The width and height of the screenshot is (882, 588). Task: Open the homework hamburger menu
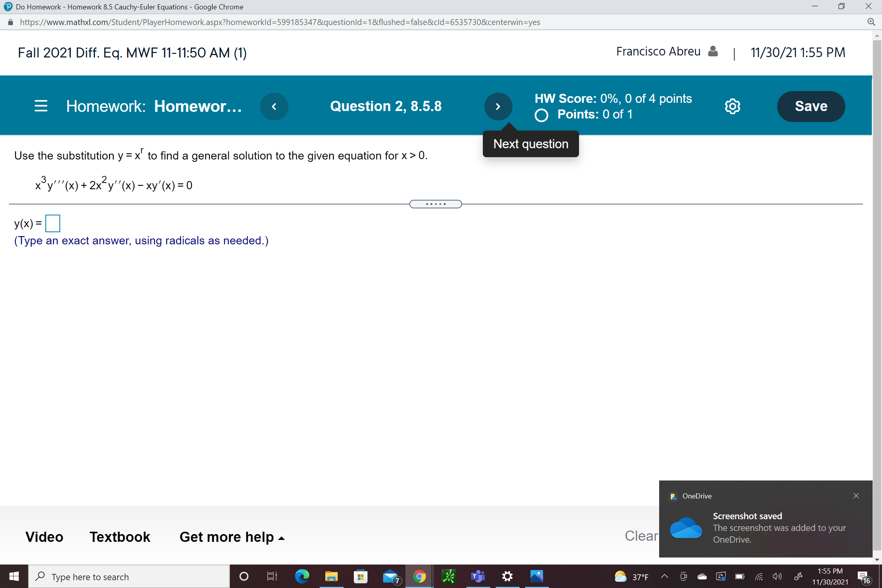pyautogui.click(x=41, y=106)
